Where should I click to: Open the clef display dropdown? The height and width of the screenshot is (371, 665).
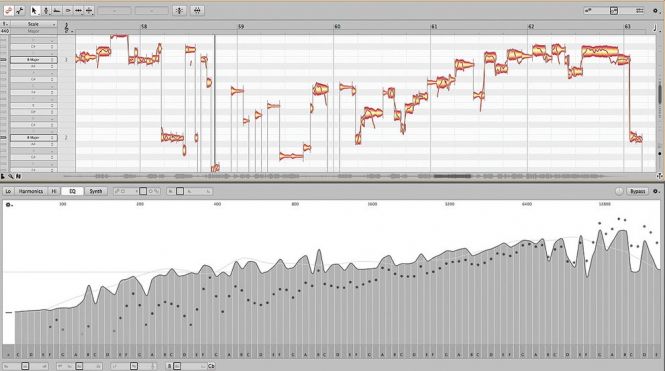coord(68,28)
